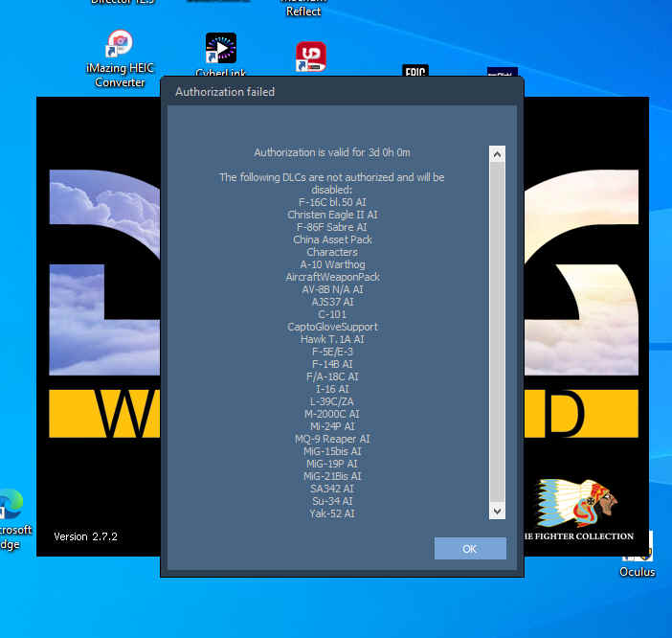Viewport: 672px width, 638px height.
Task: Open the red desktop shortcut icon below Reflect
Action: coord(311,57)
